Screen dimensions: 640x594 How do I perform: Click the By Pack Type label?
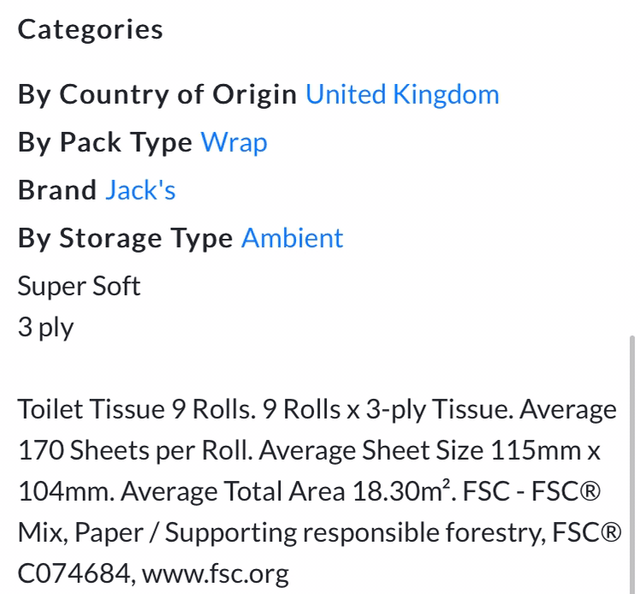pyautogui.click(x=105, y=143)
